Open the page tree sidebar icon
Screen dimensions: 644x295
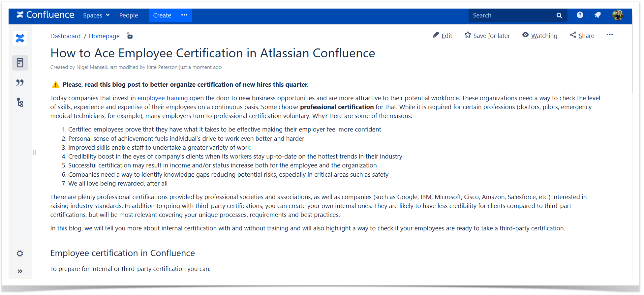click(20, 103)
